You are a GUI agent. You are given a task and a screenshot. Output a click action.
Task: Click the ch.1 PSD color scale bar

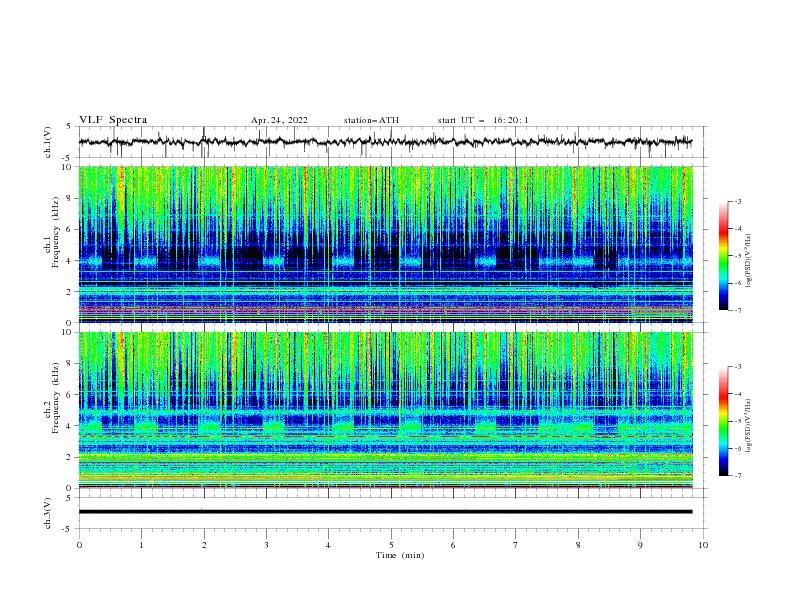coord(723,256)
